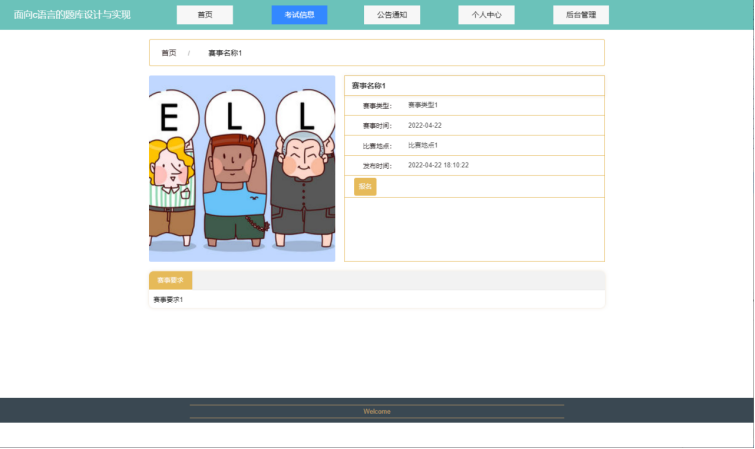Viewport: 755px width, 449px height.
Task: Select the 赛事要求 tab
Action: 170,280
